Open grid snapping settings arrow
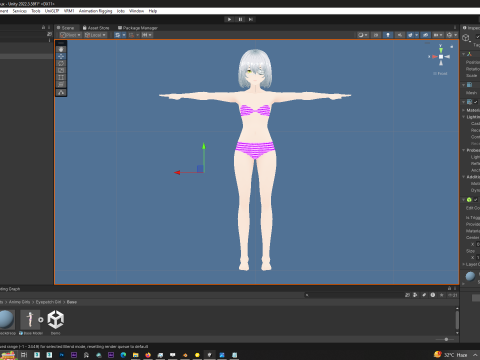The height and width of the screenshot is (360, 480). [124, 35]
